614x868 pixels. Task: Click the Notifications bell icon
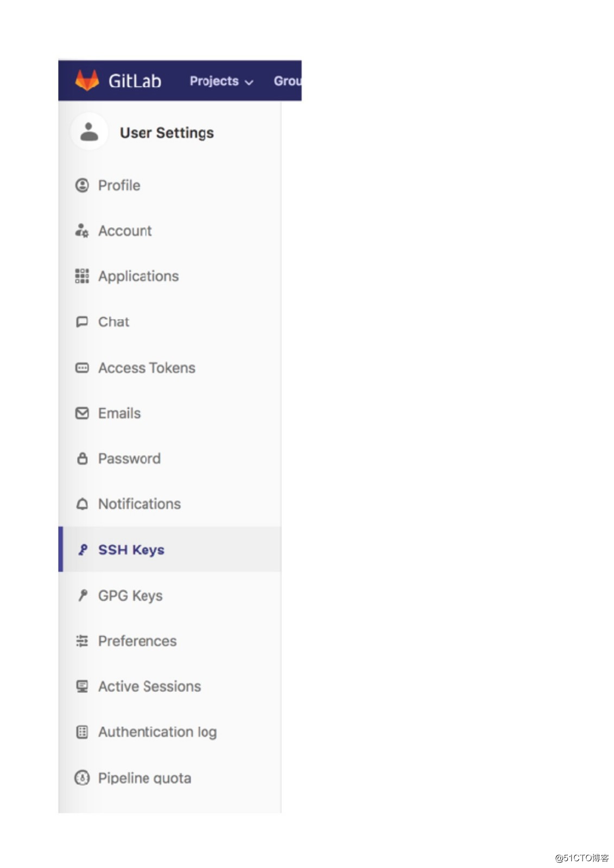click(x=82, y=504)
